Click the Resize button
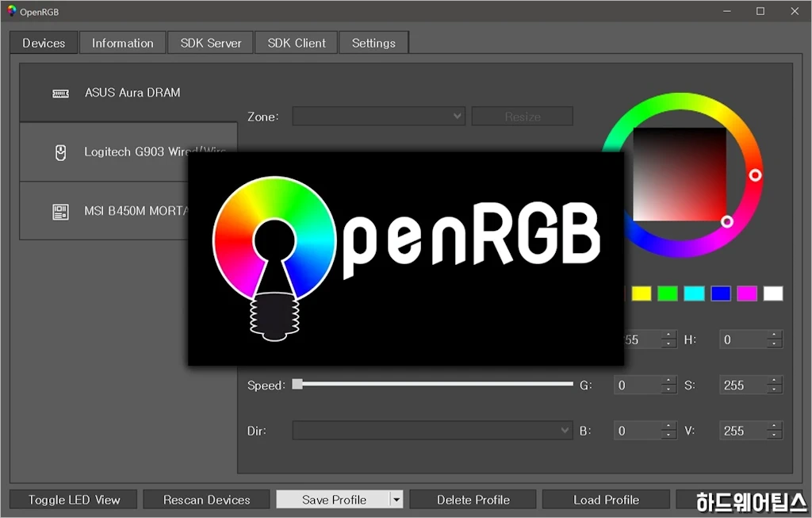The height and width of the screenshot is (518, 812). (523, 116)
